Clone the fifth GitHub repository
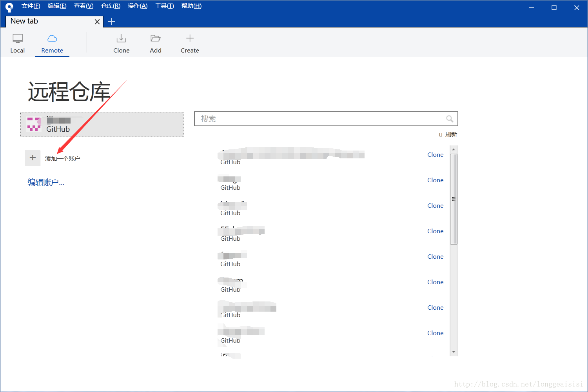Image resolution: width=588 pixels, height=392 pixels. pyautogui.click(x=435, y=257)
